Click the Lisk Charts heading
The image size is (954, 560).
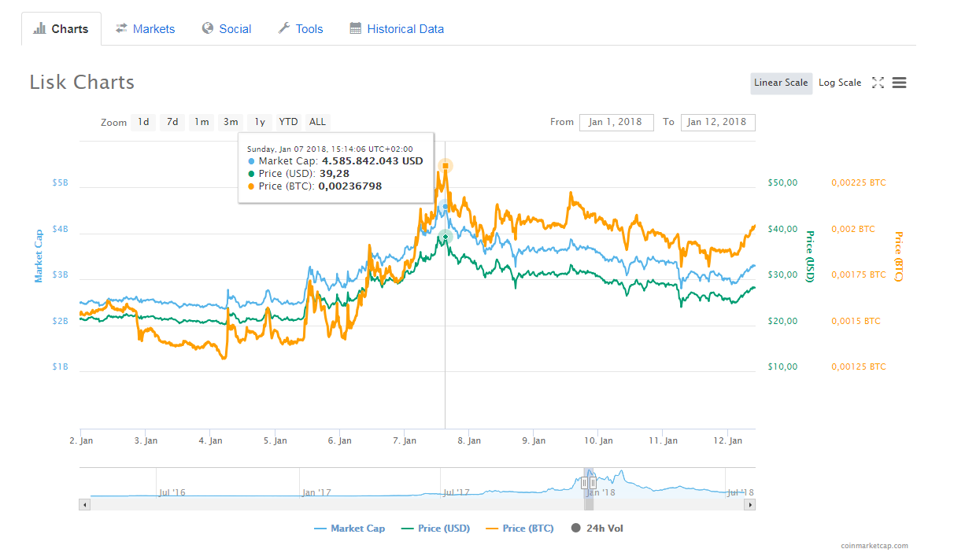pyautogui.click(x=82, y=83)
